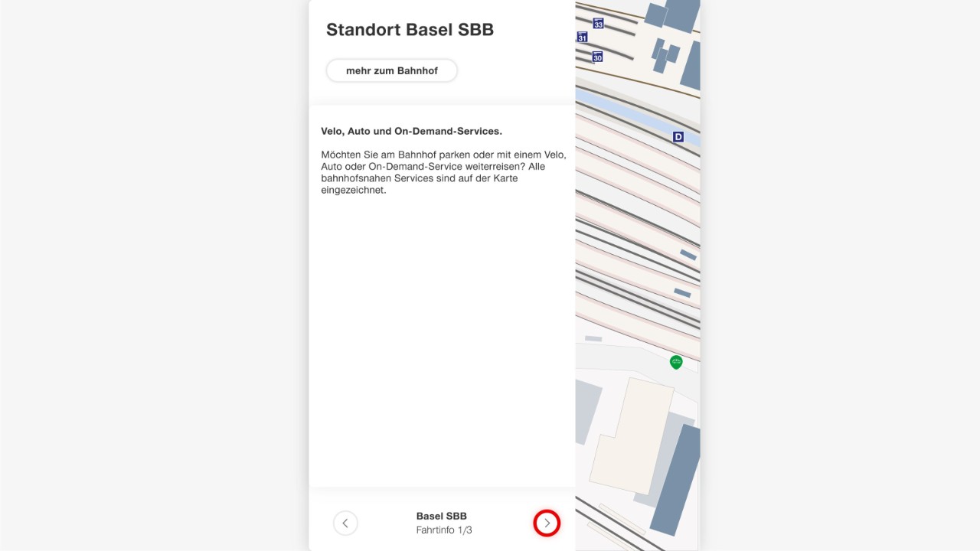The width and height of the screenshot is (980, 551).
Task: Click the sector D marker on map
Action: tap(678, 137)
